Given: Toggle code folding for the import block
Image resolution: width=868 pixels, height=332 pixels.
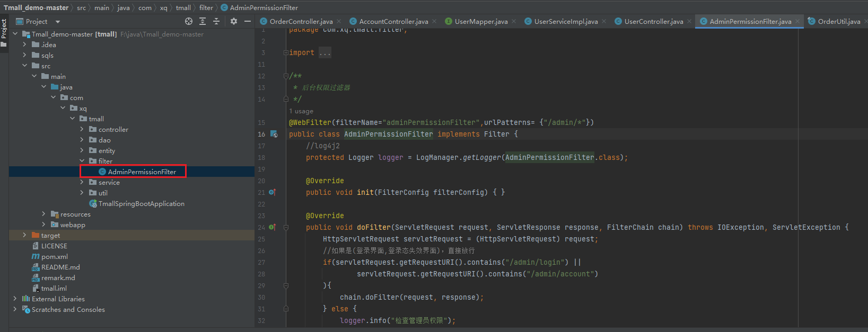Looking at the screenshot, I should click(x=286, y=53).
